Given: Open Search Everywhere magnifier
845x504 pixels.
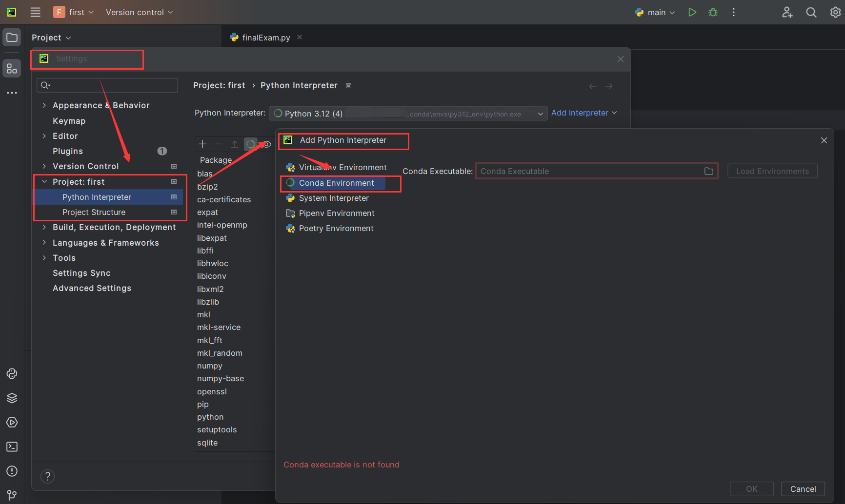Looking at the screenshot, I should tap(811, 12).
